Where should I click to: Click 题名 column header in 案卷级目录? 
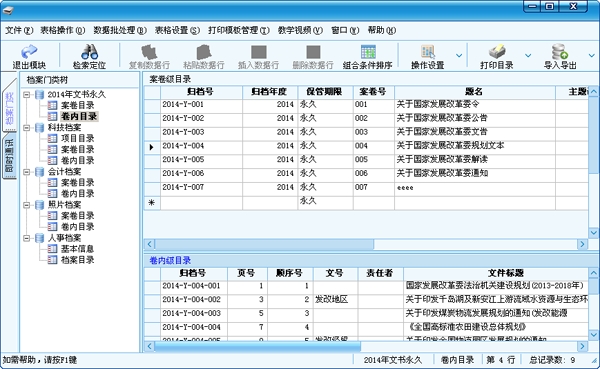click(475, 92)
